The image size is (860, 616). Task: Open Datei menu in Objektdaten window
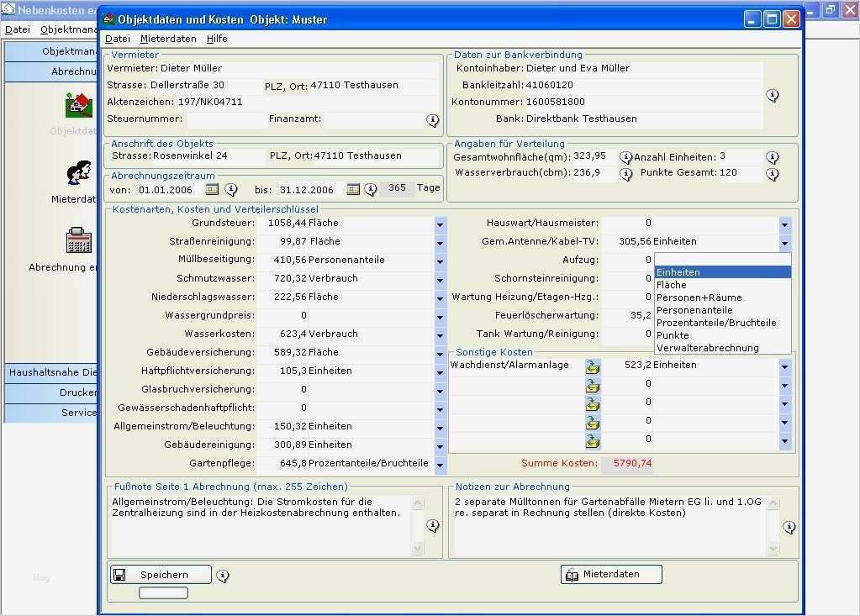pyautogui.click(x=118, y=39)
